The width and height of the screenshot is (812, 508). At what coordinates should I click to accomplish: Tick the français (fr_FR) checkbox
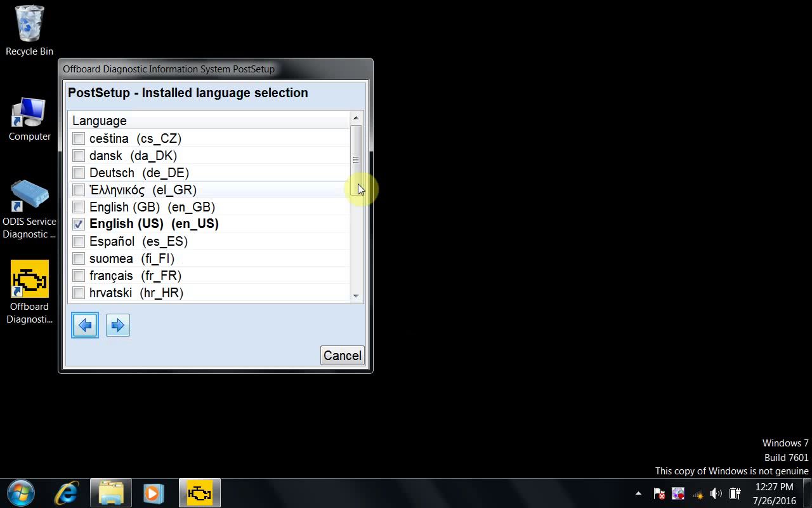point(79,276)
